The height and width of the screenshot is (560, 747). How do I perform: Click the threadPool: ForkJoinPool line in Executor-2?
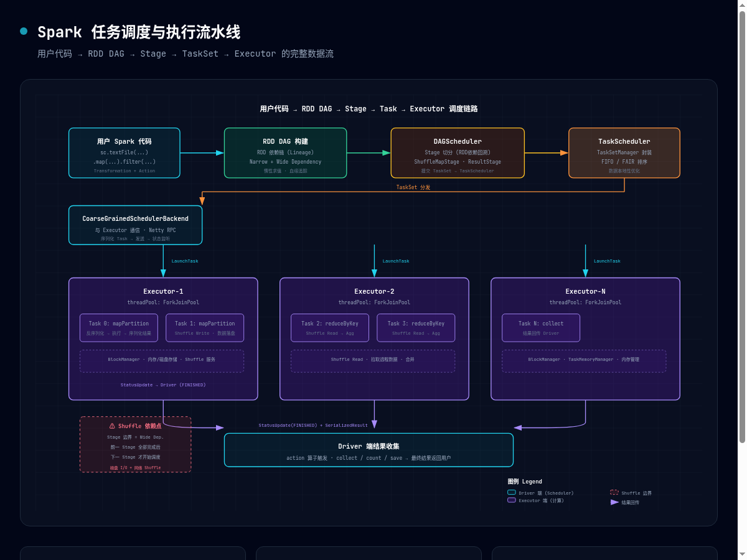[374, 302]
